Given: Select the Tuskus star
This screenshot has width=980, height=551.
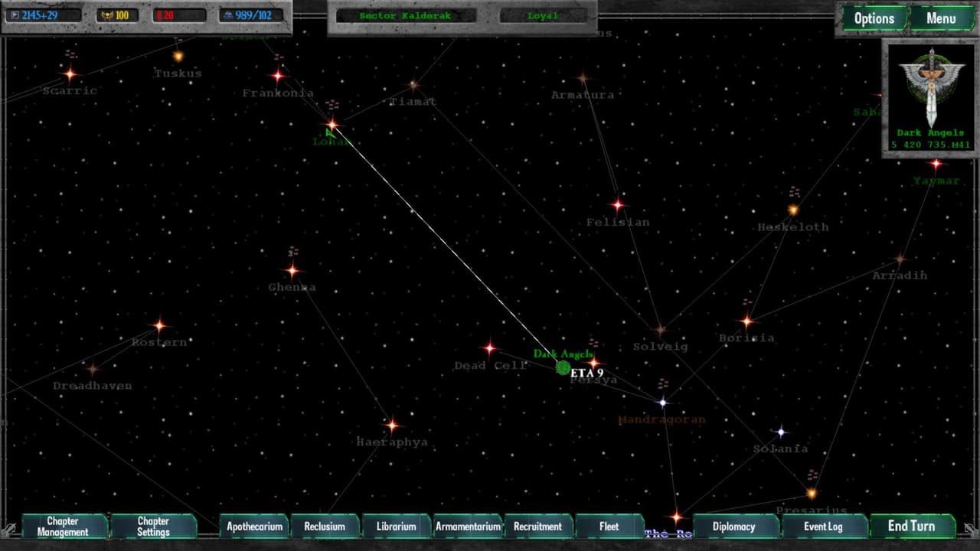Looking at the screenshot, I should [x=178, y=56].
